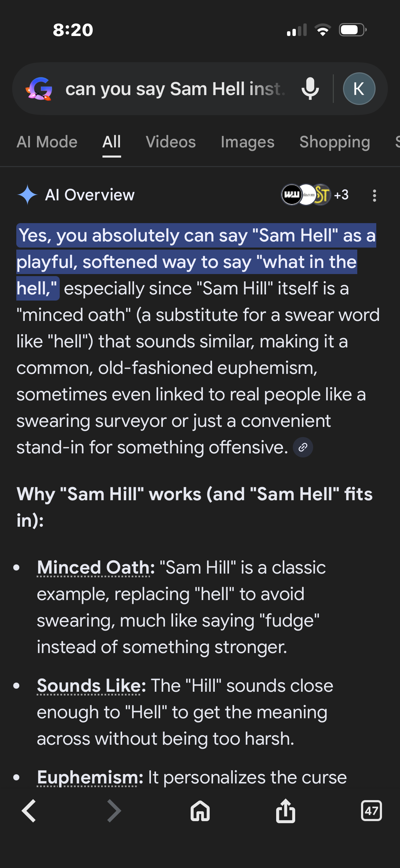400x868 pixels.
Task: Go back with the browser back arrow
Action: coord(29,811)
